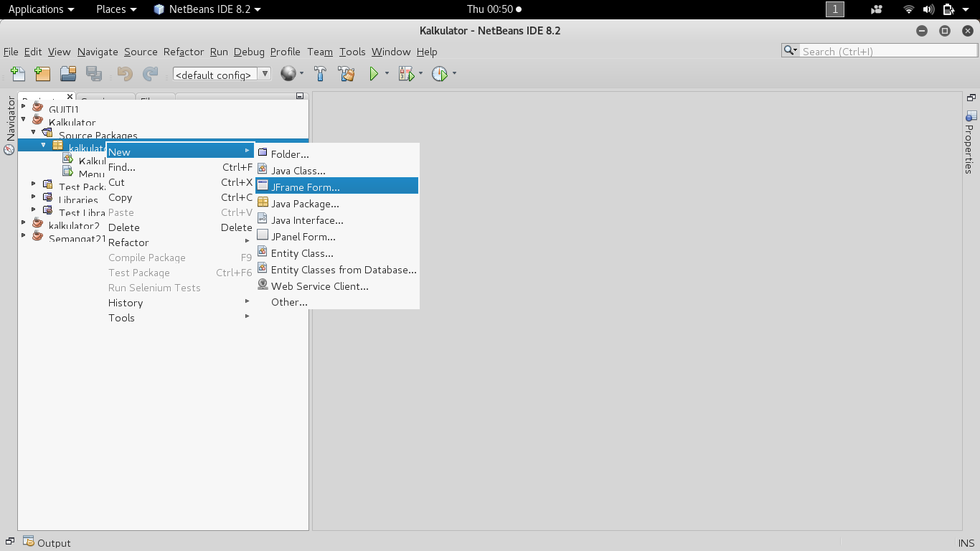This screenshot has width=980, height=551.
Task: Click the magnifier icon in the search box
Action: [x=790, y=51]
